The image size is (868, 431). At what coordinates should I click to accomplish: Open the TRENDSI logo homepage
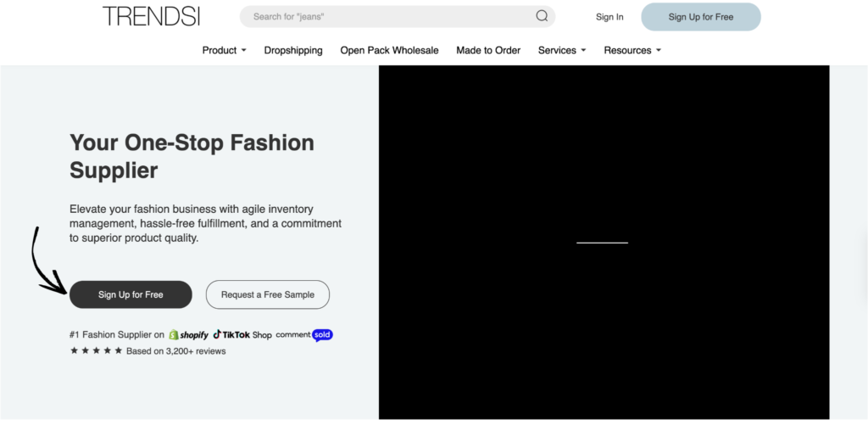tap(151, 16)
